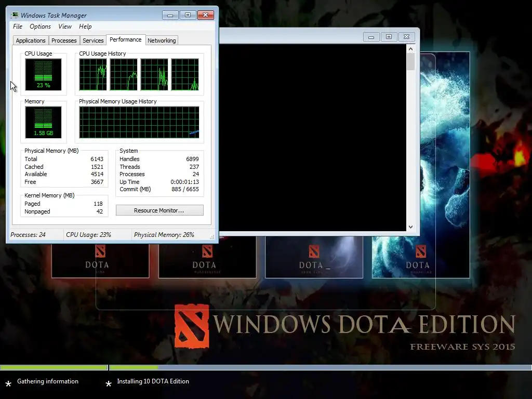Click the second DOTA thumbnail card
The image size is (532, 399).
(x=207, y=257)
